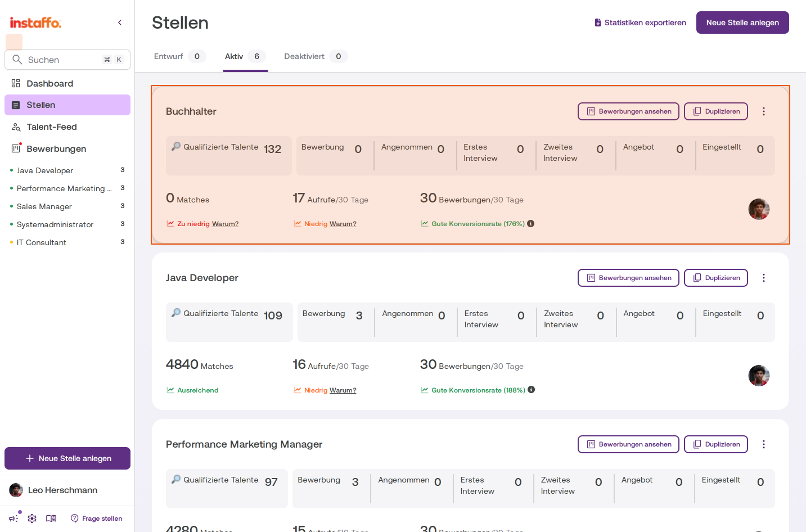The height and width of the screenshot is (532, 806).
Task: Click Frage stellen help link
Action: pyautogui.click(x=96, y=519)
